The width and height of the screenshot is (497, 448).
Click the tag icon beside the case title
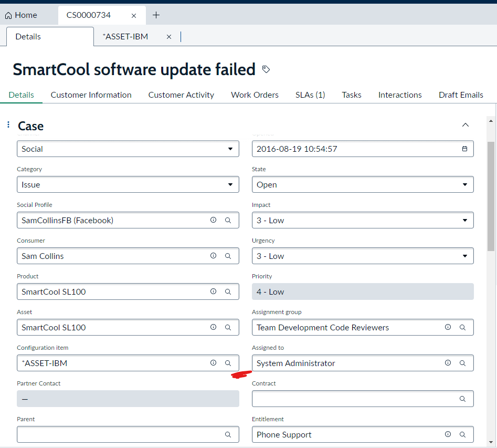click(266, 69)
